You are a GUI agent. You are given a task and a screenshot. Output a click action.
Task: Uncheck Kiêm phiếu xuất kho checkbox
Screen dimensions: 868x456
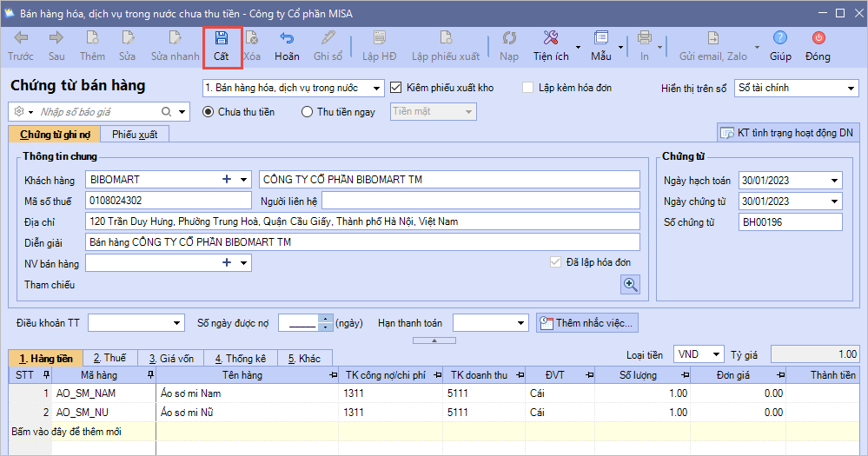pyautogui.click(x=397, y=88)
